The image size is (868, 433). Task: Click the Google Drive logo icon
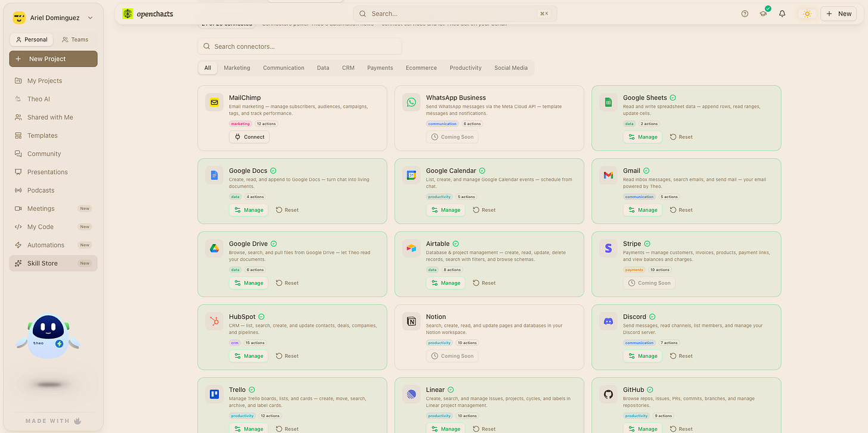(215, 249)
